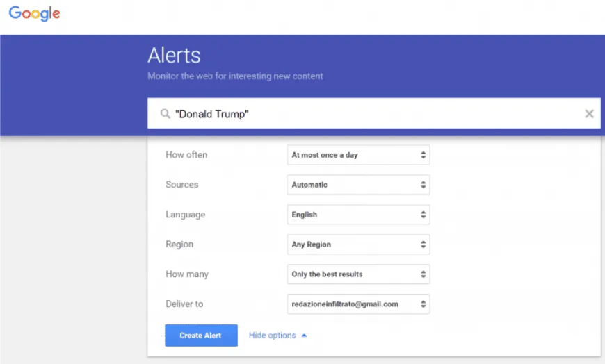Screen dimensions: 605x364
Task: Select the "Sources" label
Action: (x=181, y=185)
